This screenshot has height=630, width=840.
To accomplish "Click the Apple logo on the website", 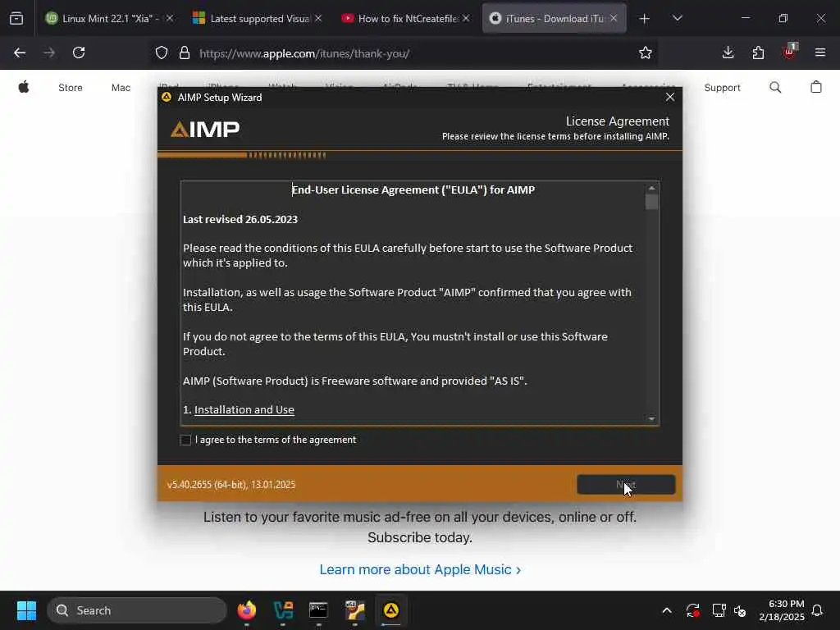I will click(24, 87).
